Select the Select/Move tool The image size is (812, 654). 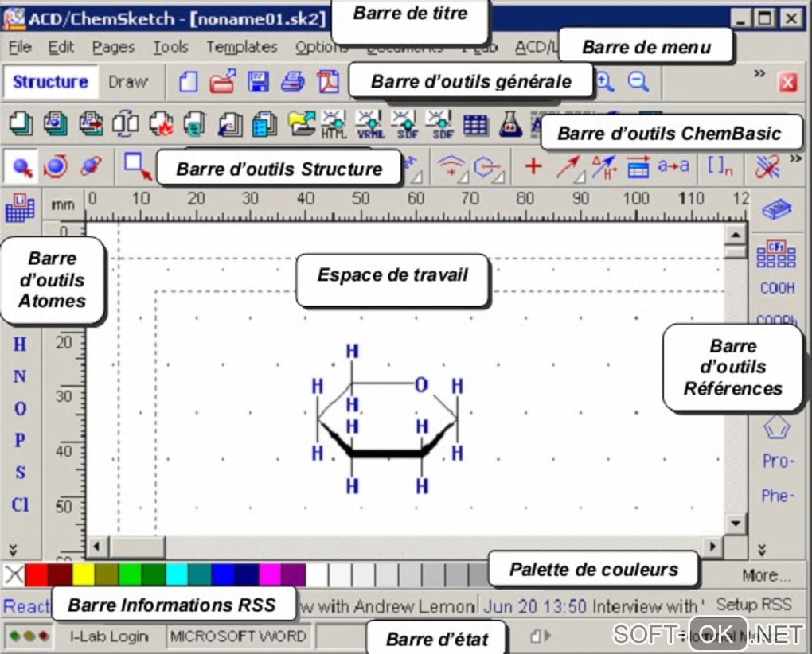point(21,166)
